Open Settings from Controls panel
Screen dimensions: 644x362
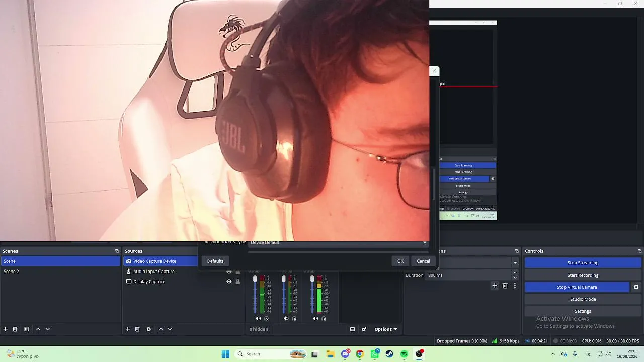(x=583, y=311)
